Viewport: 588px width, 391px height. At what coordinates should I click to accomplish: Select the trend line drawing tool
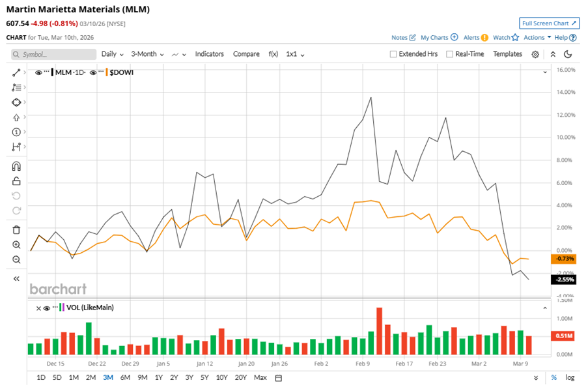(16, 72)
